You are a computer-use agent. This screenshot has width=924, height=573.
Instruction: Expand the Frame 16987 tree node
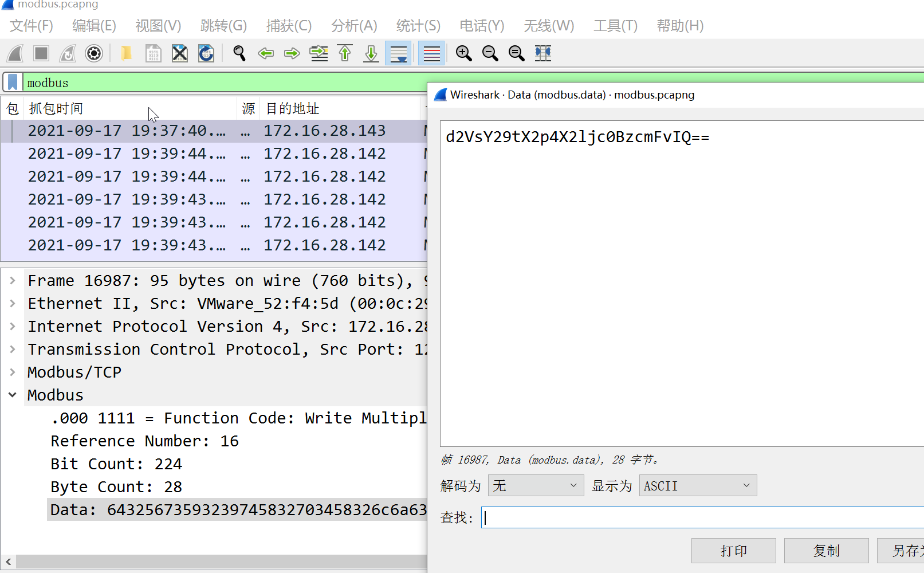click(x=13, y=281)
